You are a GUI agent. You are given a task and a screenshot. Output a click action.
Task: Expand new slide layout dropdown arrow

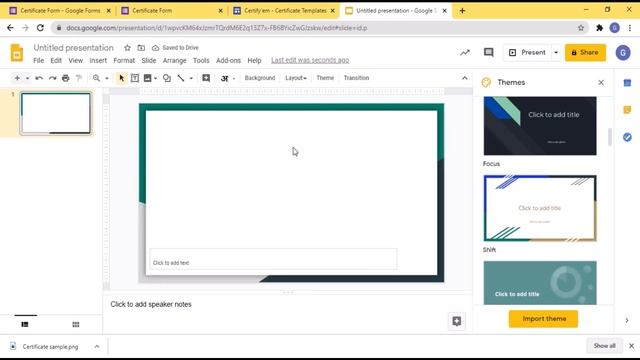tap(27, 78)
